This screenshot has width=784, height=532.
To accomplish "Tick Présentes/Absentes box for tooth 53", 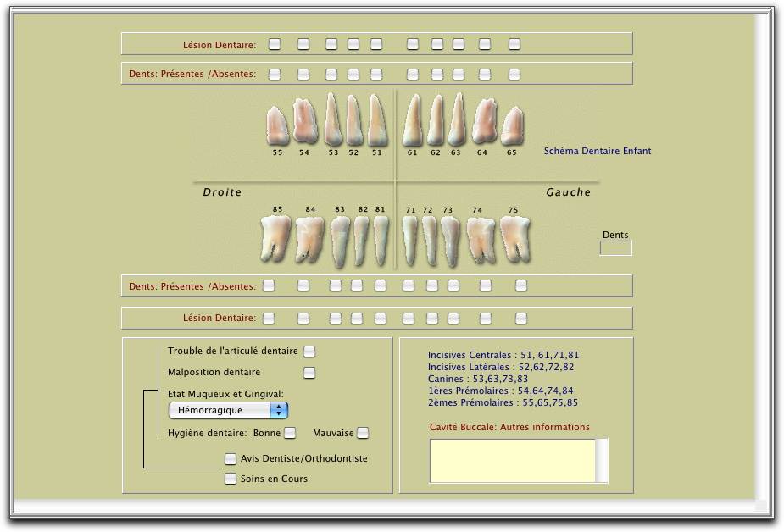I will pos(331,75).
